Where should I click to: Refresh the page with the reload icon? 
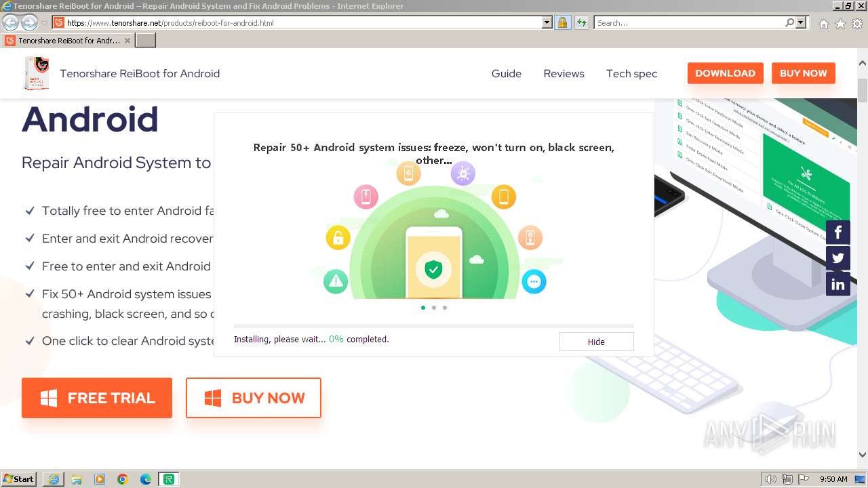(581, 22)
